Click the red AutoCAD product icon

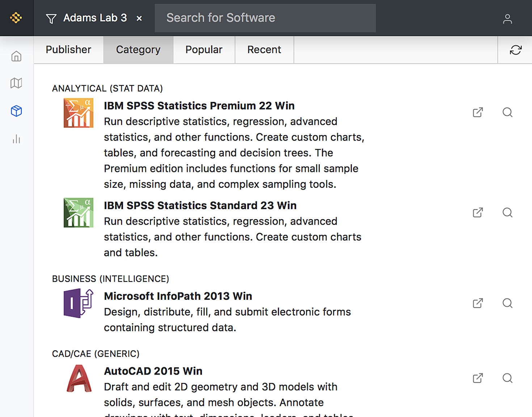(x=79, y=378)
